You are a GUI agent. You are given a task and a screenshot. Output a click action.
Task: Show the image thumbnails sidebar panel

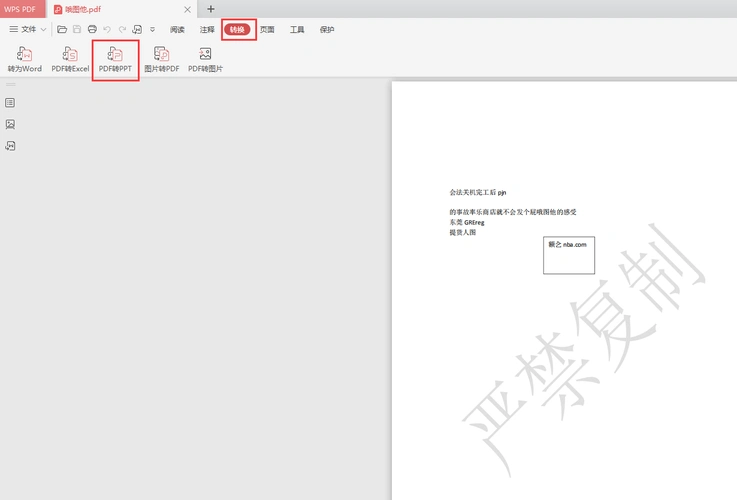coord(10,124)
